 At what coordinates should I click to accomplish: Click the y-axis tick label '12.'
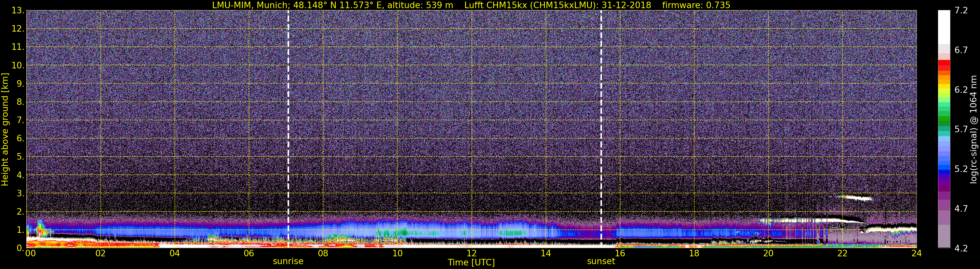pos(18,29)
